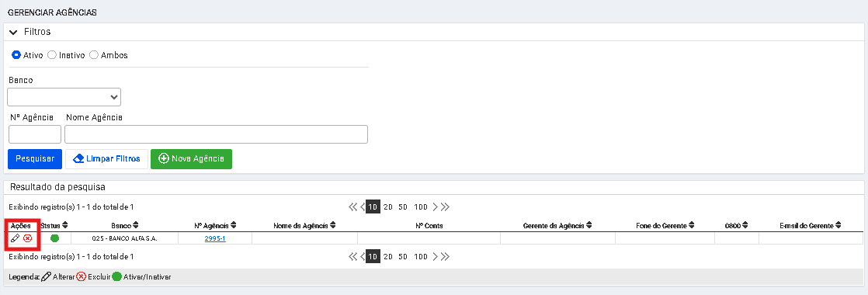Click the green status circle for Banco Alfa

55,238
